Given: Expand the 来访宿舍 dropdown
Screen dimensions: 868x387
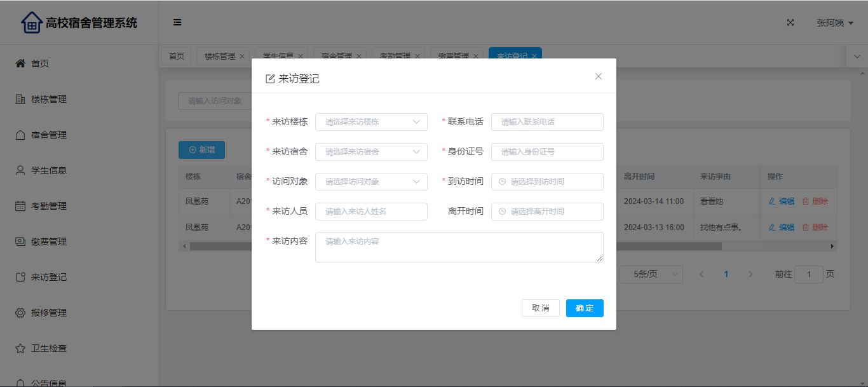Looking at the screenshot, I should 371,152.
